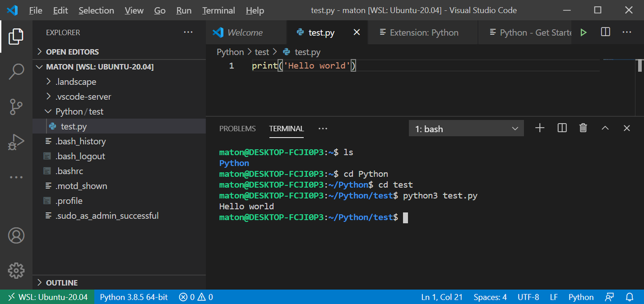Run Python file with the play icon
Screen dimensions: 644x304
[x=583, y=33]
